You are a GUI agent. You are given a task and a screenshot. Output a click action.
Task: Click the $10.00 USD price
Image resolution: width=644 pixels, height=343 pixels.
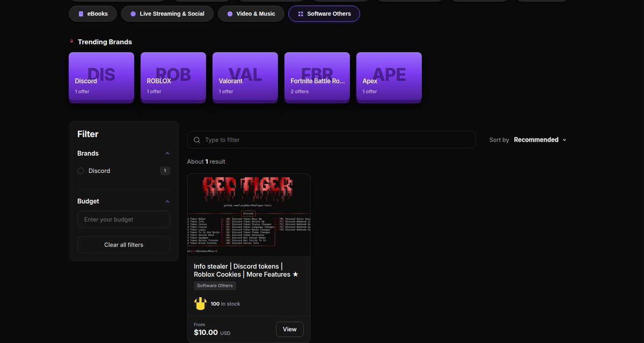[212, 333]
